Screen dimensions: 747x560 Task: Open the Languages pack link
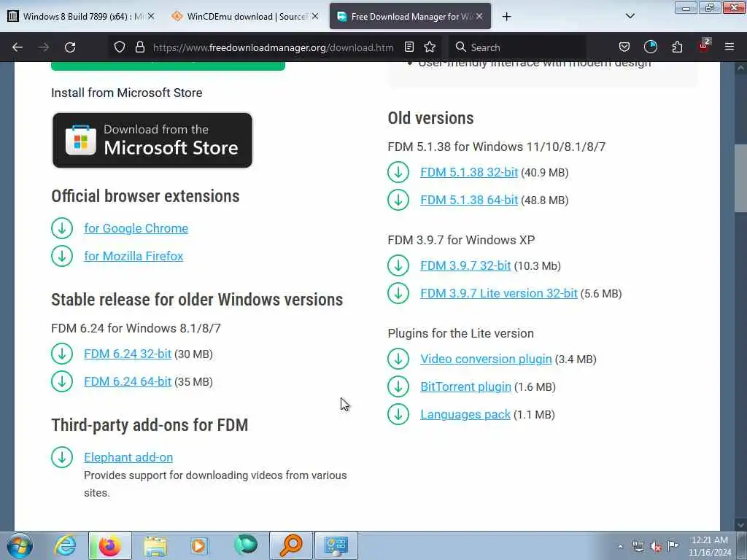point(465,414)
